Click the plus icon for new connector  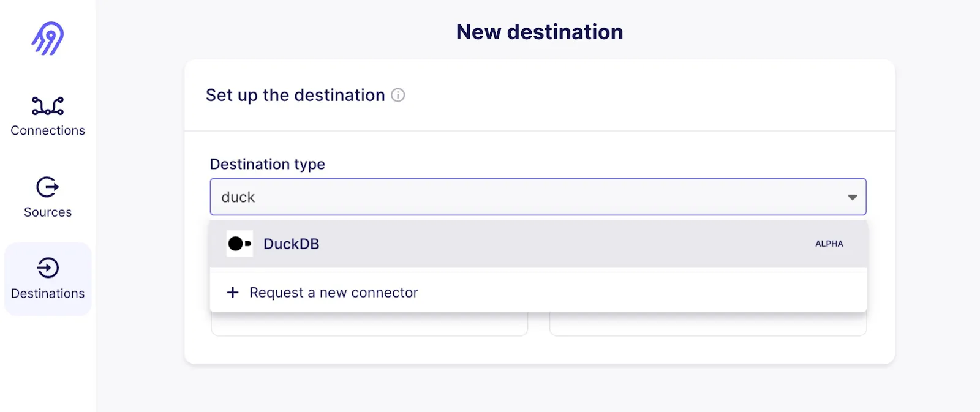pos(233,293)
